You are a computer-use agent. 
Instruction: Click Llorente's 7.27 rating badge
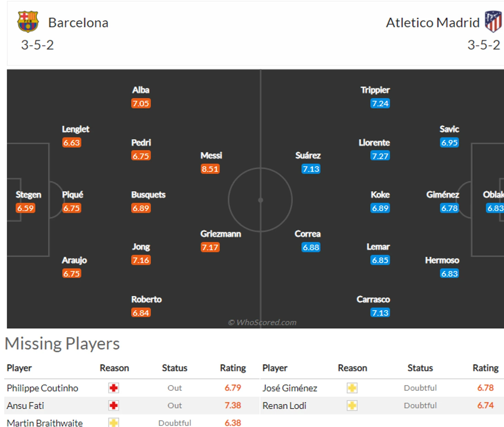[x=380, y=156]
